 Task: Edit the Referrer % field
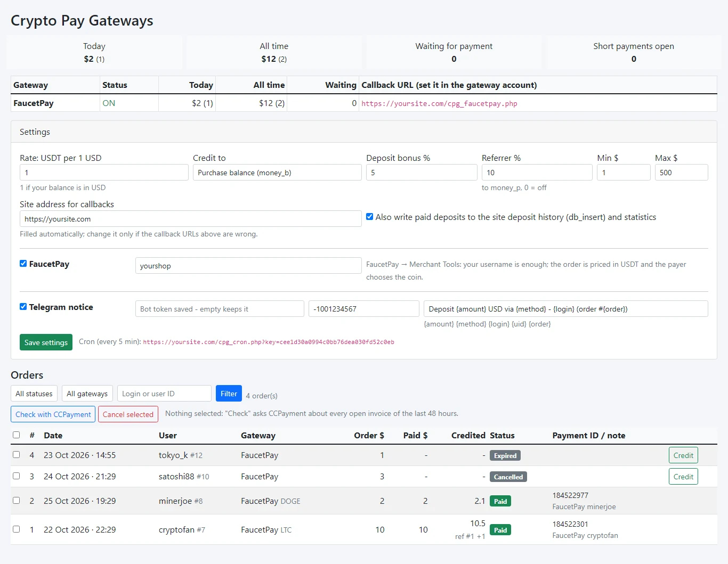point(537,173)
